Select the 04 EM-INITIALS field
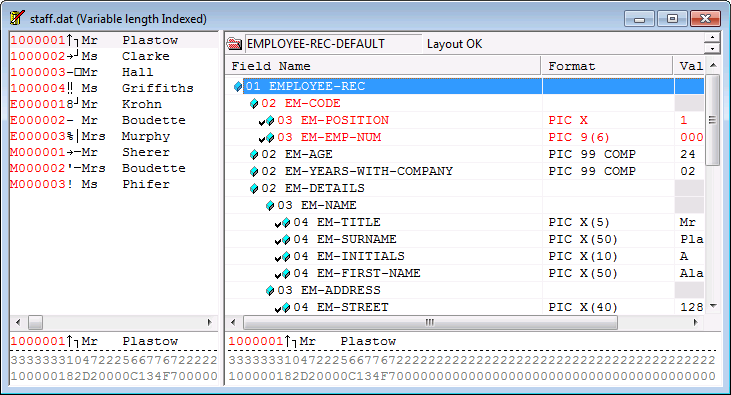 click(x=465, y=256)
